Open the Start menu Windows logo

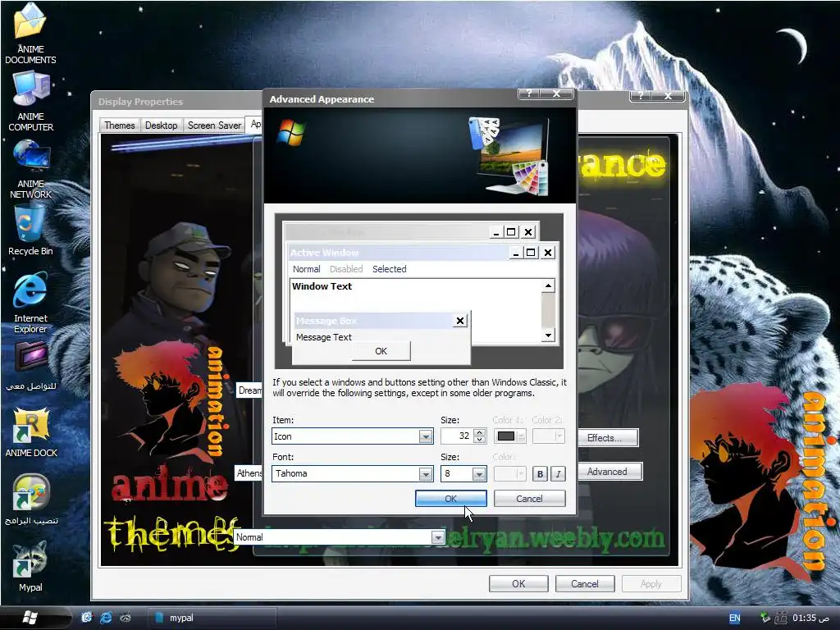pyautogui.click(x=30, y=618)
